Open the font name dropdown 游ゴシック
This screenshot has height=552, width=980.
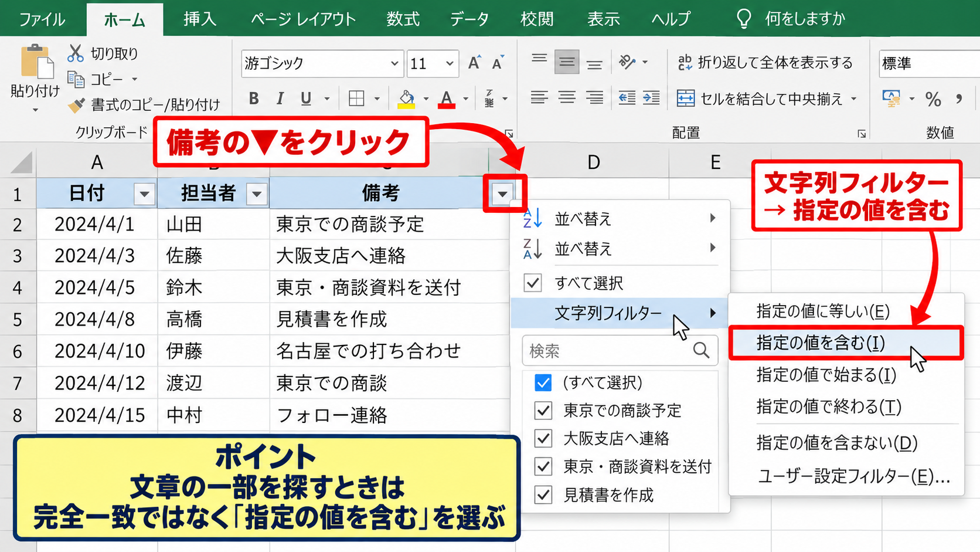point(394,63)
